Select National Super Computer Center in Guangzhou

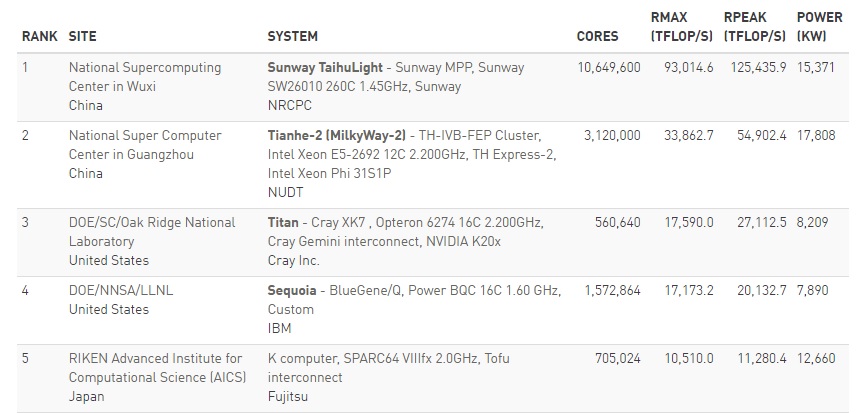145,145
